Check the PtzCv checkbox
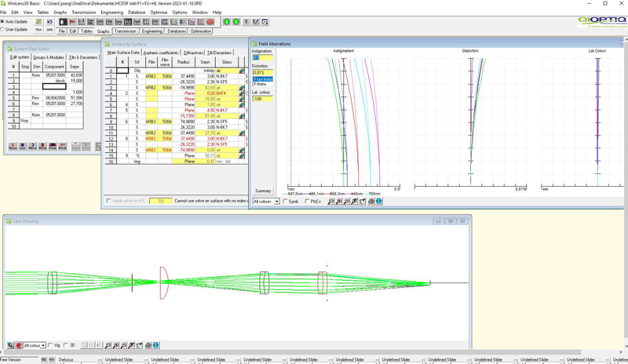Viewport: 628px width, 364px height. [307, 202]
